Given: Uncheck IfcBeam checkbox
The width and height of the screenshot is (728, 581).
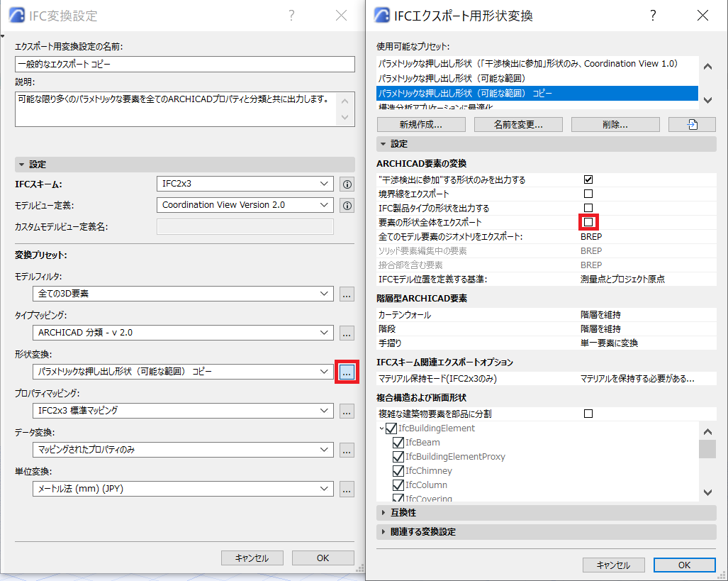Looking at the screenshot, I should pyautogui.click(x=398, y=443).
